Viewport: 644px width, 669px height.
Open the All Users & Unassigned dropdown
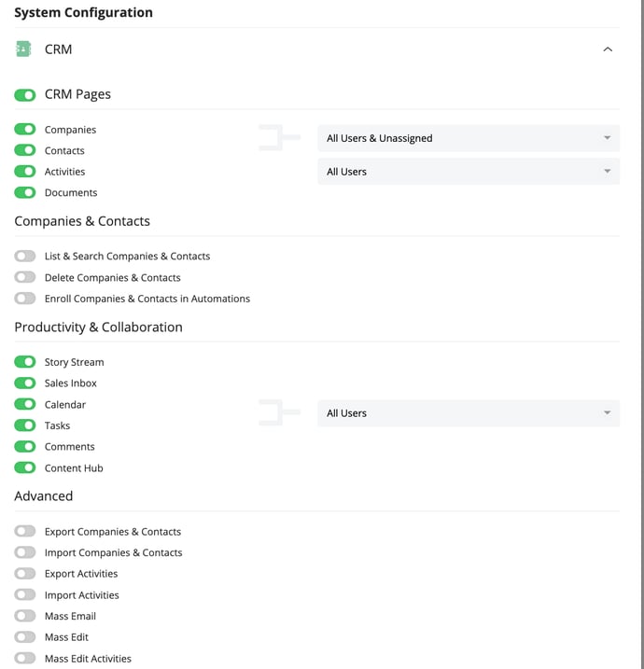469,138
